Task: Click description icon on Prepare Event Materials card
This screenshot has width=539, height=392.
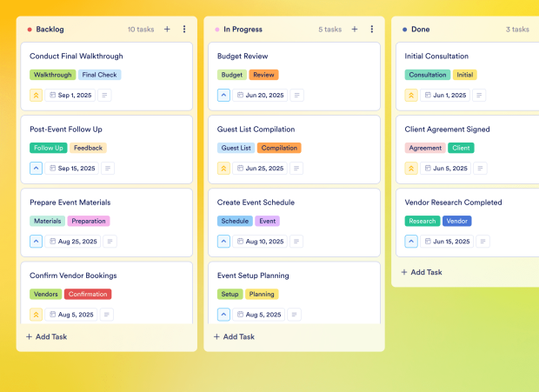Action: [110, 242]
